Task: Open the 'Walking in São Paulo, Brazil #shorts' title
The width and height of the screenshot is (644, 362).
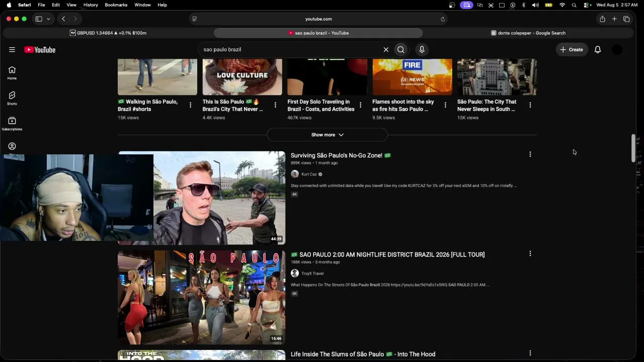Action: 147,105
